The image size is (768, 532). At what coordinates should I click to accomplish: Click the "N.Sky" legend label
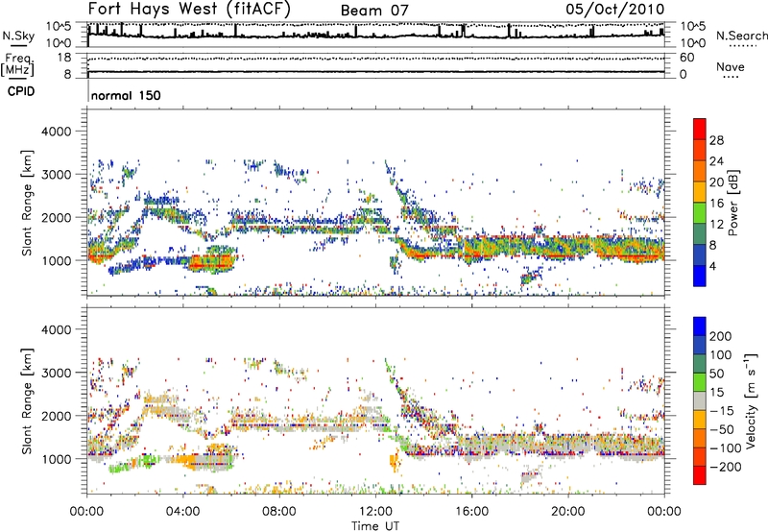pos(18,36)
